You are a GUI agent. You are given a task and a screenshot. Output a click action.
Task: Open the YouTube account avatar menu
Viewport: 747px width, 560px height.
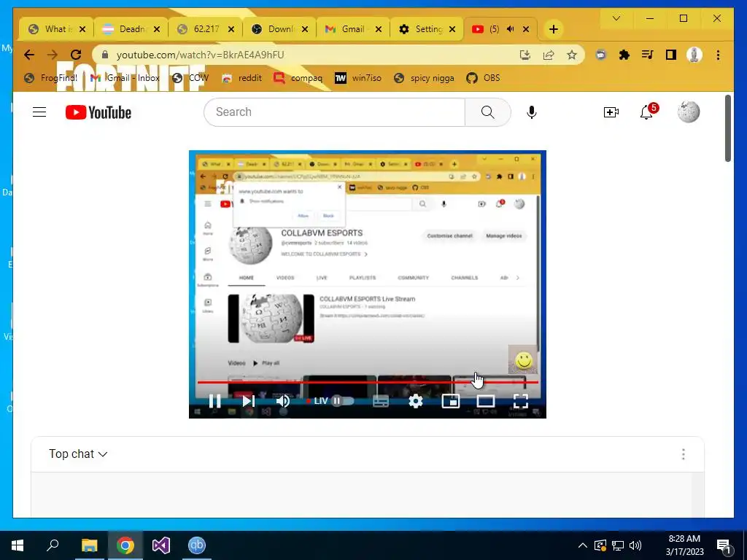tap(689, 112)
